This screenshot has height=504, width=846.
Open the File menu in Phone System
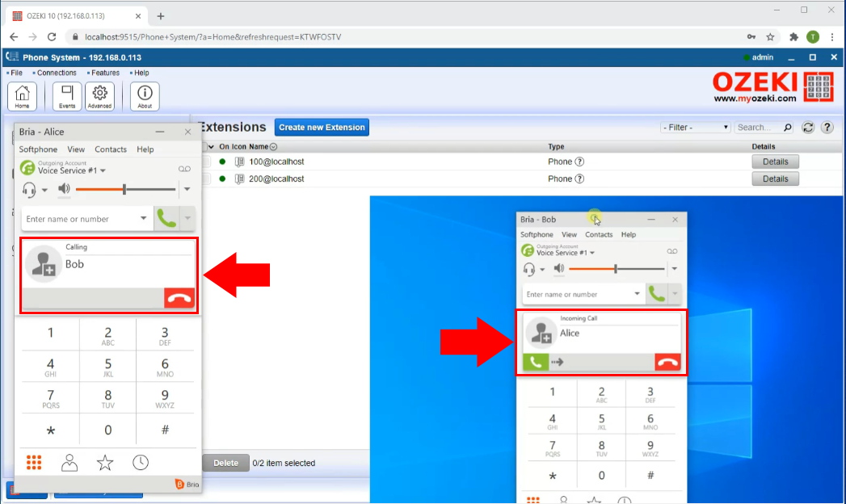pyautogui.click(x=17, y=73)
